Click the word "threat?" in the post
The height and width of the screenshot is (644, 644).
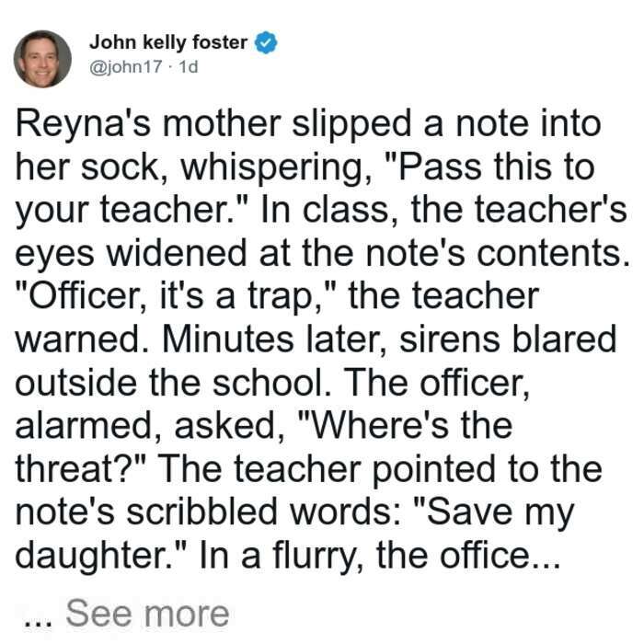(x=81, y=469)
